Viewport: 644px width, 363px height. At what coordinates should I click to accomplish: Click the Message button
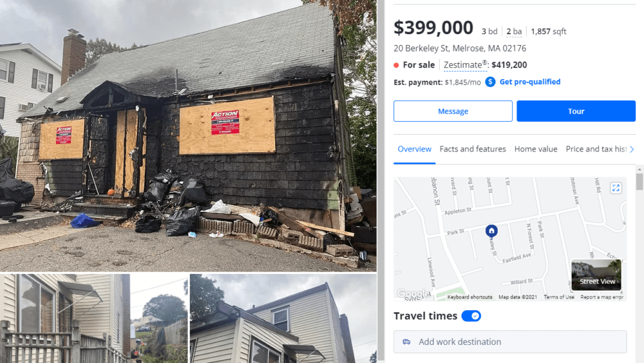pyautogui.click(x=453, y=111)
